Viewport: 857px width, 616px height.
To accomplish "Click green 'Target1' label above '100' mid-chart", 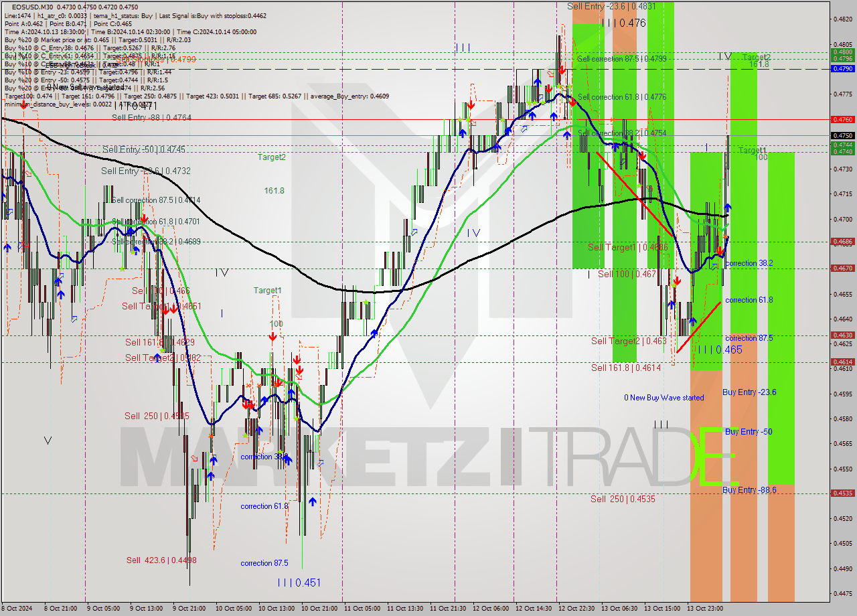I will coord(267,291).
